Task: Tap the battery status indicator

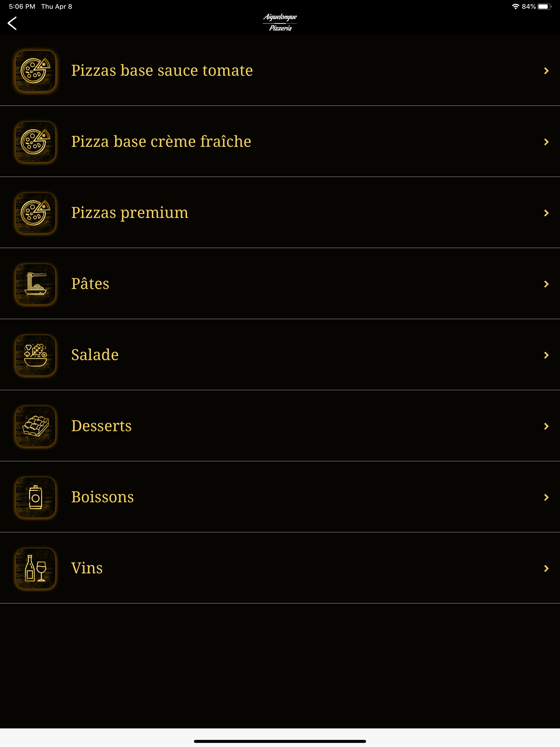Action: [x=544, y=6]
